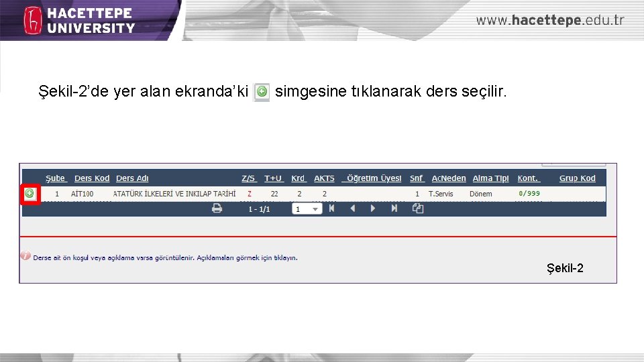Screen dimensions: 644x362
Task: Click the red info icon beside prerequisite note
Action: (25, 255)
